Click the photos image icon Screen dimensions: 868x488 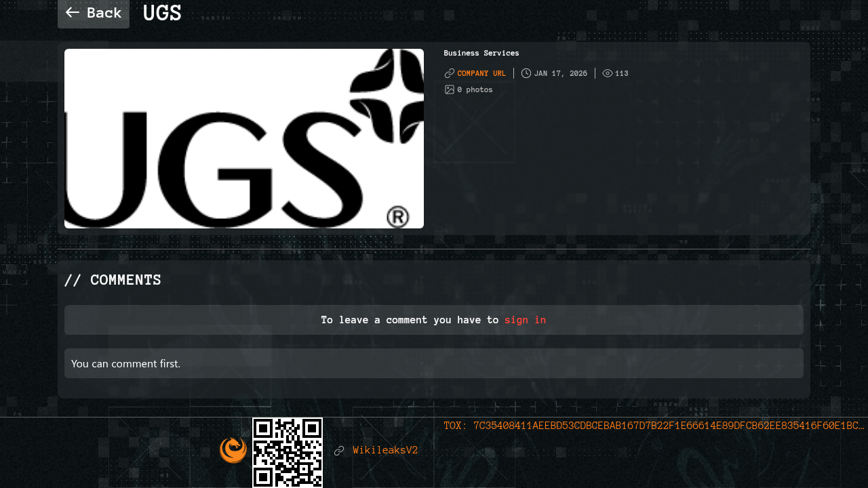pos(449,89)
